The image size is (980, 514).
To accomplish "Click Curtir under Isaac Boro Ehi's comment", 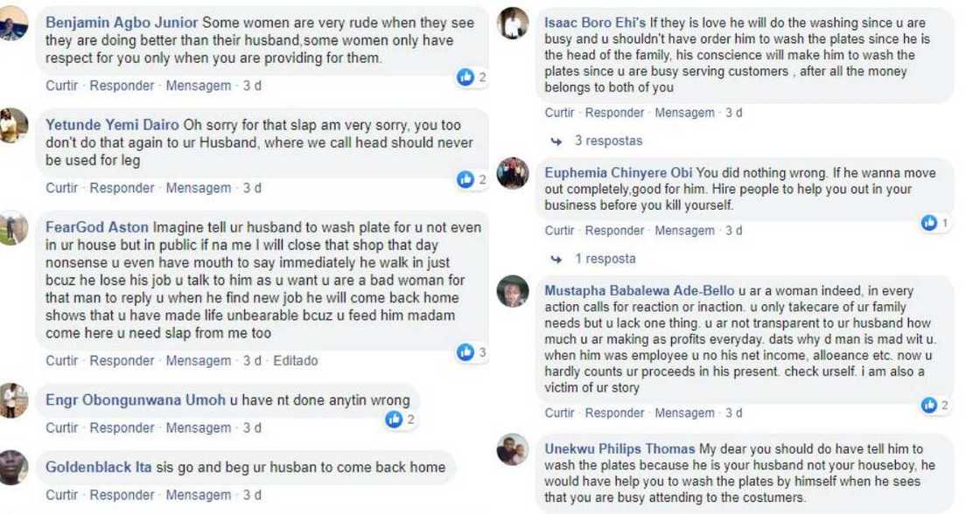I will (561, 113).
